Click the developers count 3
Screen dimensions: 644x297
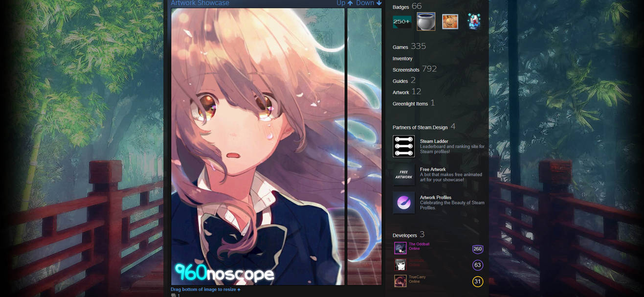point(422,235)
